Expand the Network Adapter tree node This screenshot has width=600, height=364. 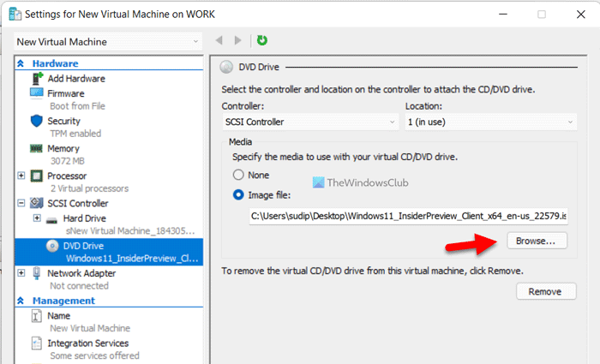pos(21,273)
